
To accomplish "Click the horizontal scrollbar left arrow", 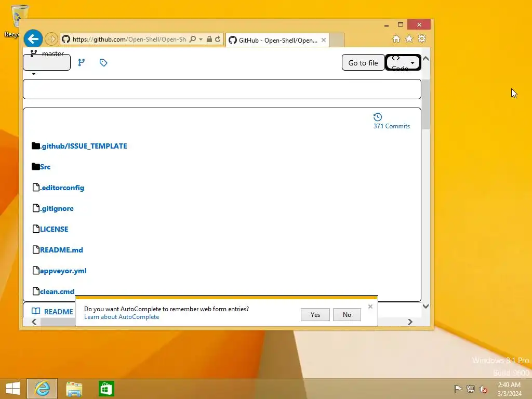I will click(34, 322).
